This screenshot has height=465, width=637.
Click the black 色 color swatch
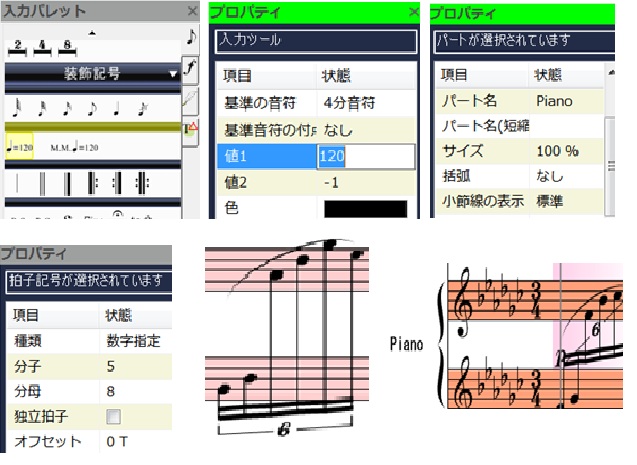[365, 208]
